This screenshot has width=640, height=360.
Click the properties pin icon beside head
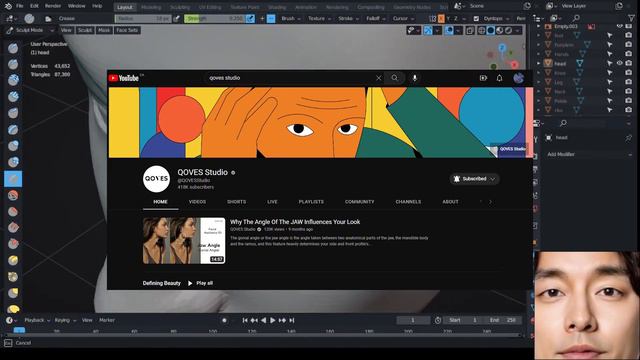pyautogui.click(x=628, y=138)
